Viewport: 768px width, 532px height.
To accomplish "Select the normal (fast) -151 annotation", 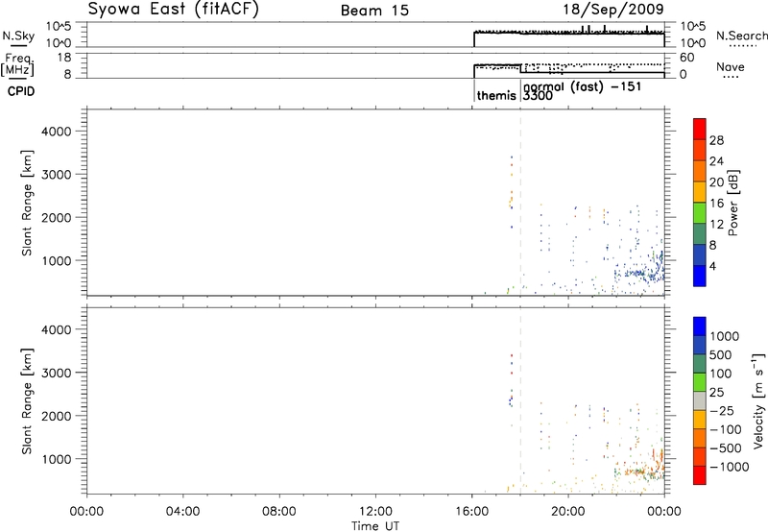I will point(582,86).
